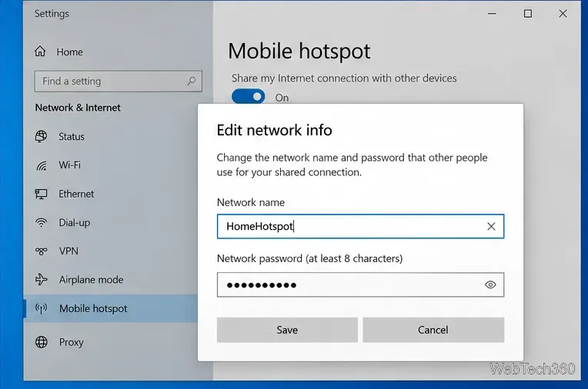588x389 pixels.
Task: Click the Proxy globe icon
Action: click(x=42, y=342)
